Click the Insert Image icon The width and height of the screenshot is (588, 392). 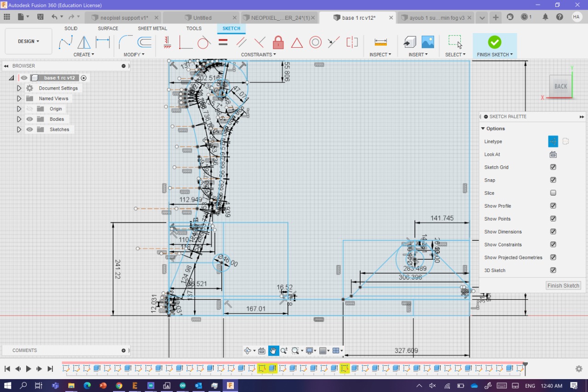click(x=428, y=43)
